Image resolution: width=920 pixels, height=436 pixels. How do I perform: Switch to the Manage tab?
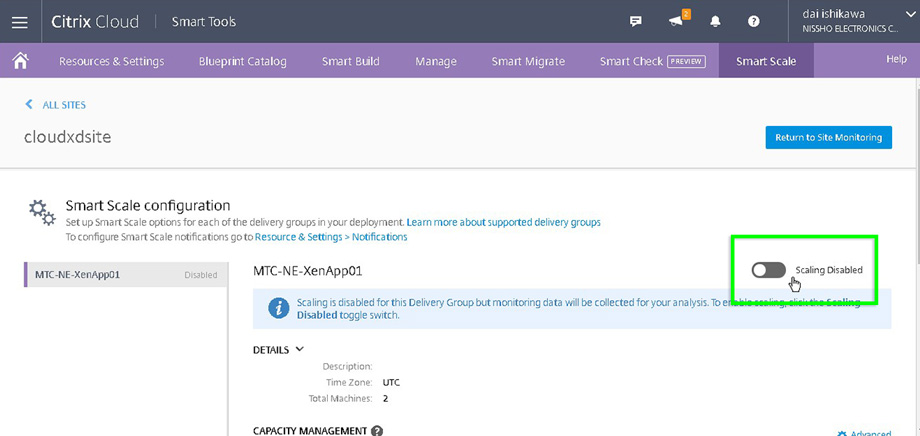click(x=436, y=61)
